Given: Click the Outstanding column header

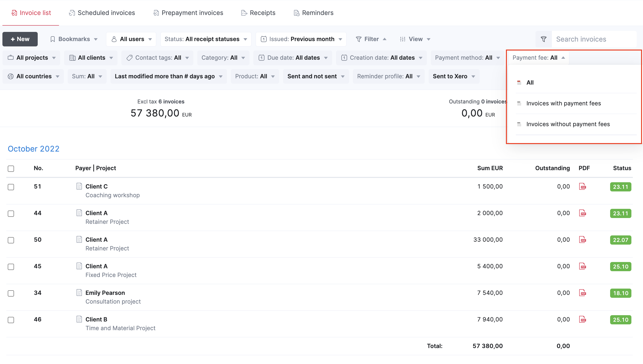Looking at the screenshot, I should point(553,168).
